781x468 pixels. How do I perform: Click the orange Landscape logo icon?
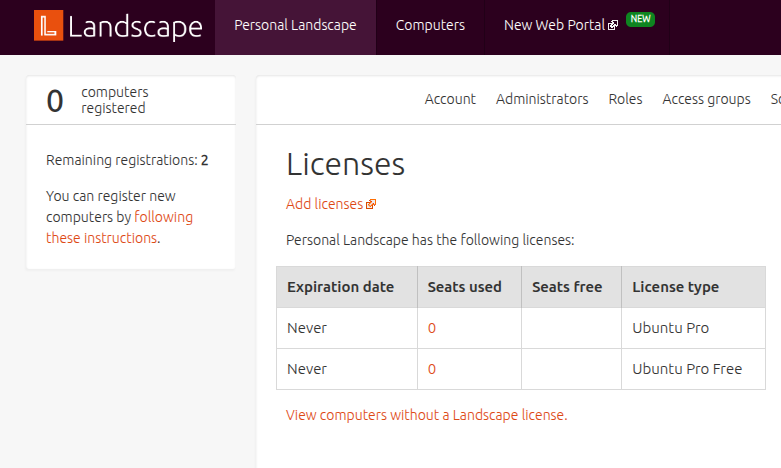(x=48, y=25)
